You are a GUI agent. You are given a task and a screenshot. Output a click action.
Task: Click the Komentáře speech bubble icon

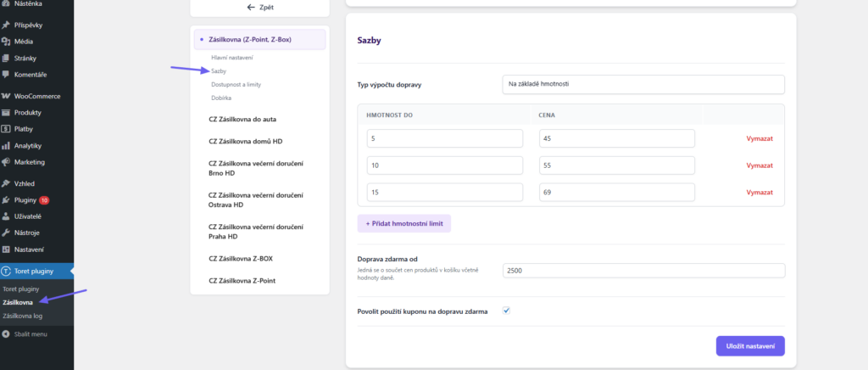6,74
